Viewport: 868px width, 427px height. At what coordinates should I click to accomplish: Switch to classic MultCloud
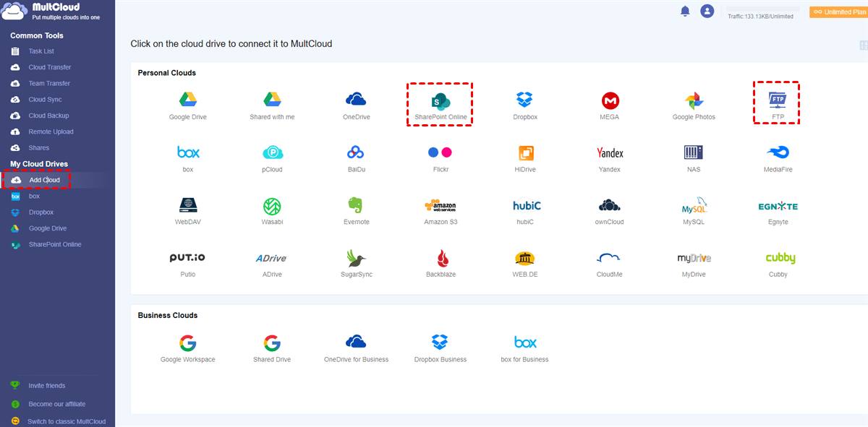(x=66, y=421)
